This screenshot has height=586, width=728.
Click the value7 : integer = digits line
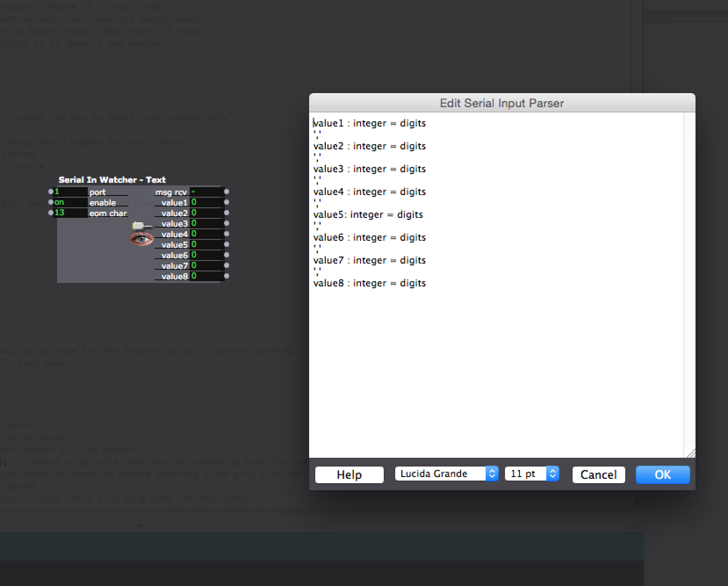(x=369, y=260)
